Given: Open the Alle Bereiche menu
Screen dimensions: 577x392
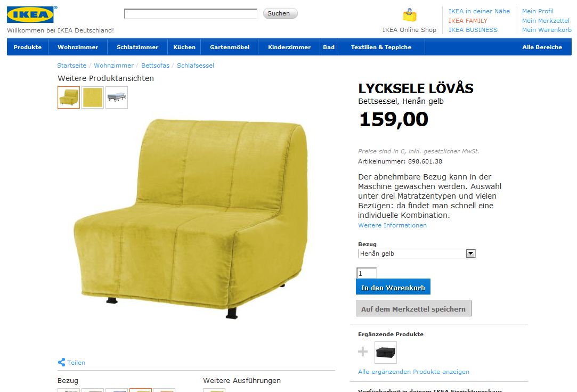Looking at the screenshot, I should [542, 47].
